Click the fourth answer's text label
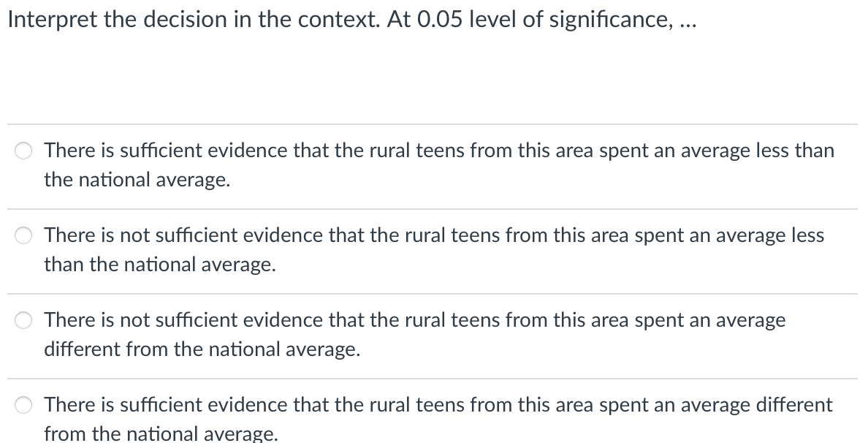Viewport: 868px width, 443px height. 437,405
